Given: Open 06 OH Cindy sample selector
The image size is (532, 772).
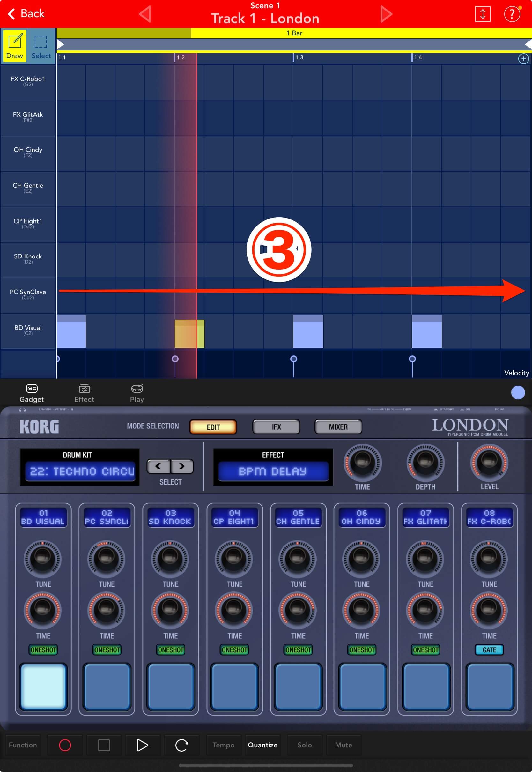Looking at the screenshot, I should coord(362,517).
